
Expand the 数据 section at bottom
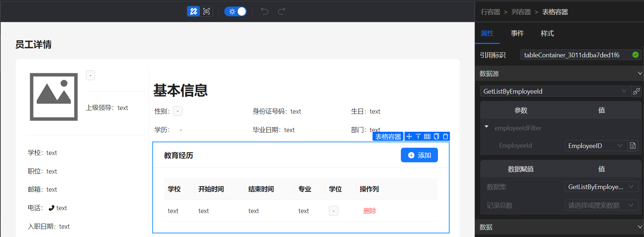pyautogui.click(x=640, y=227)
